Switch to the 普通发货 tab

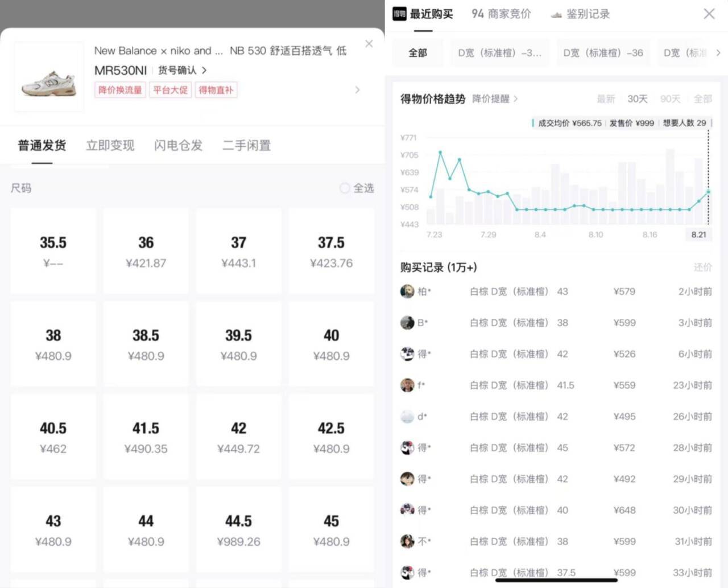pyautogui.click(x=42, y=146)
